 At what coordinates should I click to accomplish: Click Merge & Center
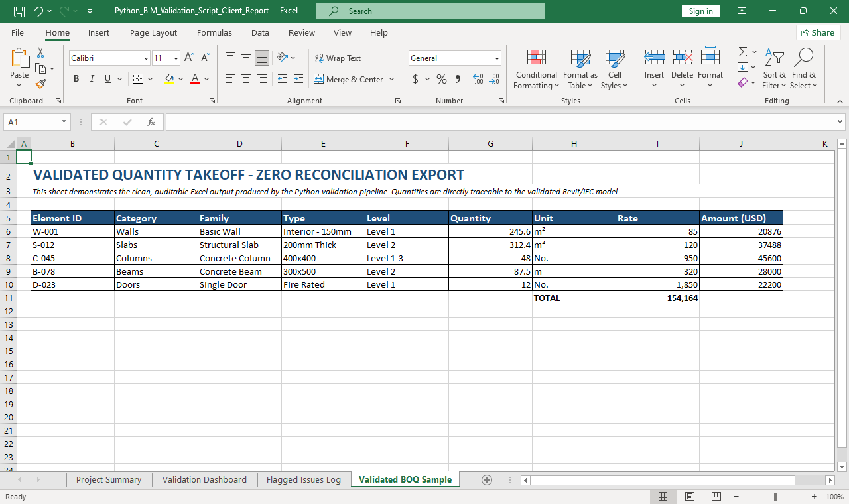pyautogui.click(x=349, y=79)
